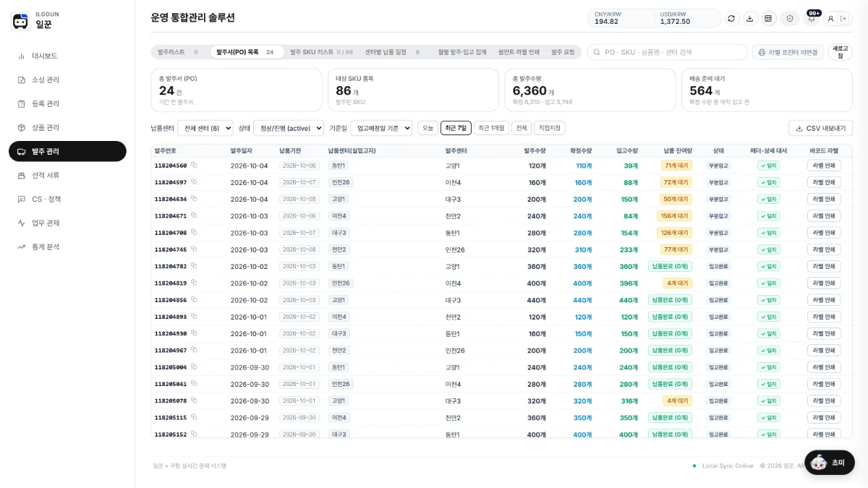Copy PO number 118204819
Image resolution: width=868 pixels, height=488 pixels.
(x=194, y=283)
